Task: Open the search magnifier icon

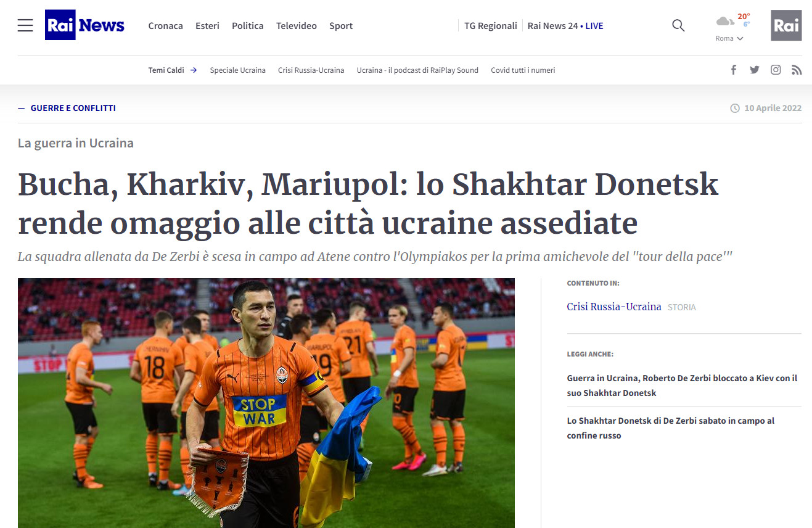Action: coord(678,25)
